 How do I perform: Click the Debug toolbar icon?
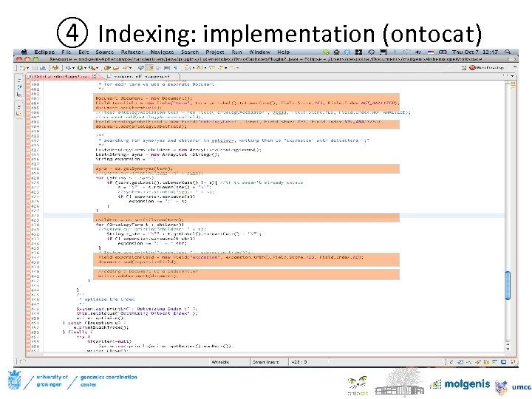68,68
